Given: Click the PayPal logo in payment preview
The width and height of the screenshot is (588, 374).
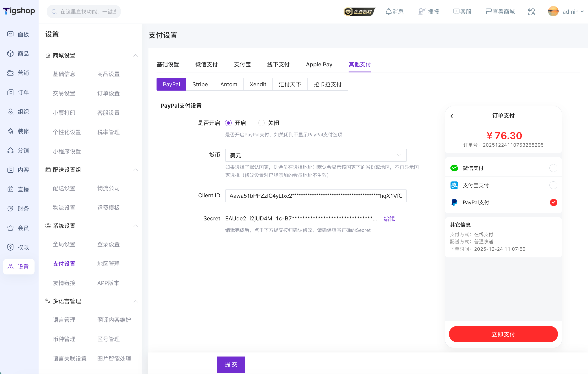Looking at the screenshot, I should (x=454, y=202).
